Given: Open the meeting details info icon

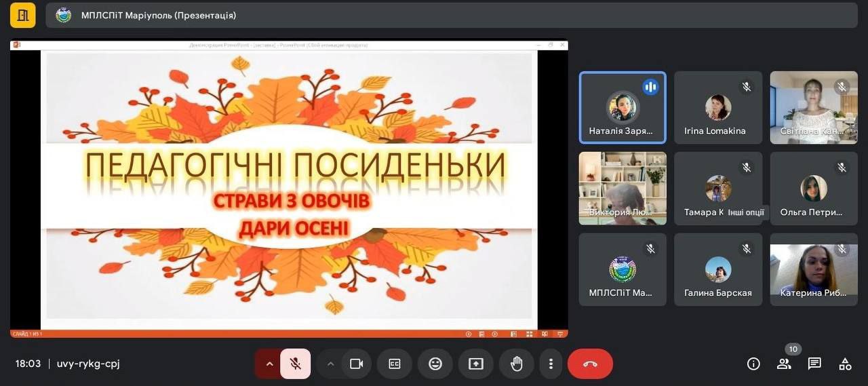Looking at the screenshot, I should click(753, 364).
